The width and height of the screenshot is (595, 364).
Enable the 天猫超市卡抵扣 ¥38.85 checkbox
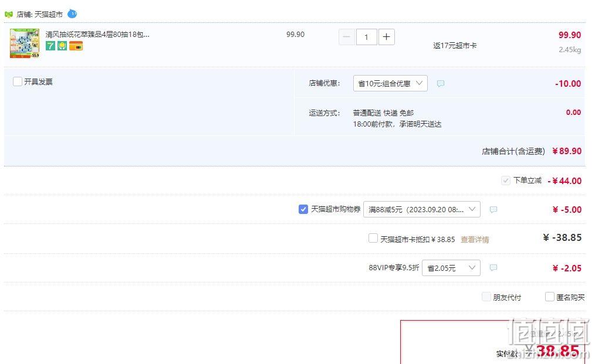[x=373, y=238]
